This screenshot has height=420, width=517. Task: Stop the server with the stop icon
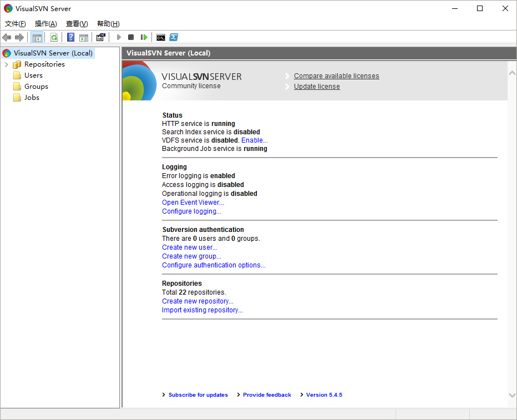click(x=131, y=37)
